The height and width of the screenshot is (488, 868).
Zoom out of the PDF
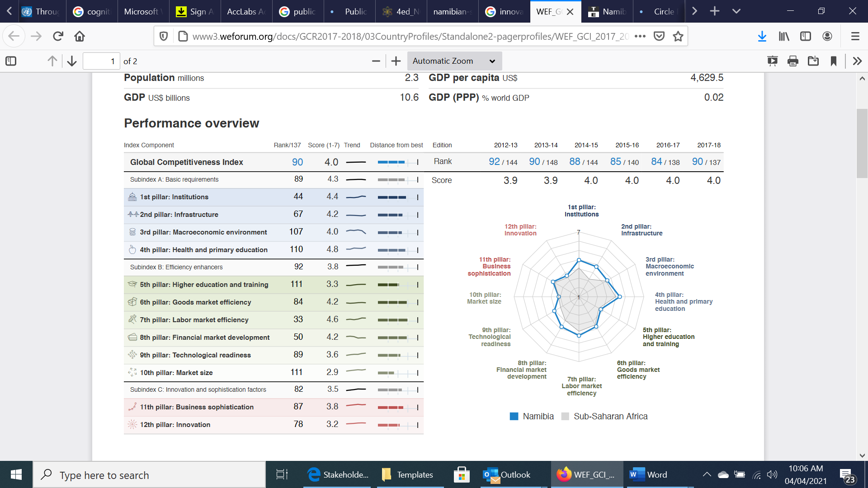pyautogui.click(x=376, y=61)
